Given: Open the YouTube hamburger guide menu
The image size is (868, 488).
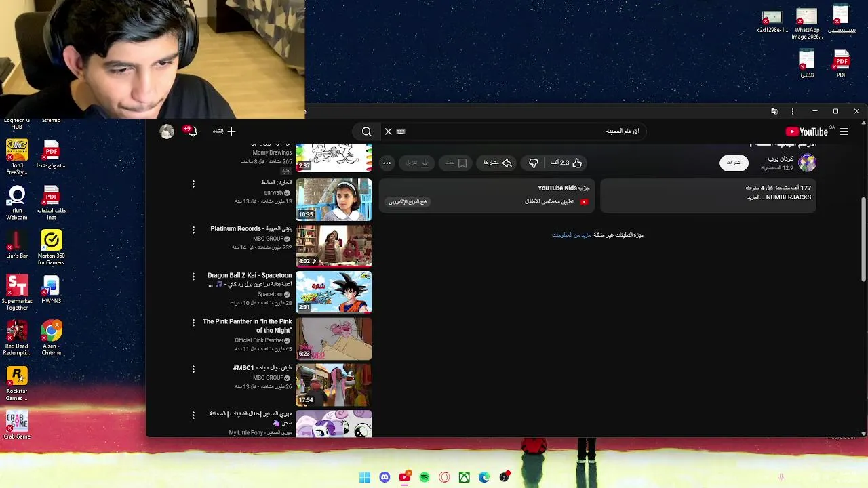Looking at the screenshot, I should coord(844,131).
